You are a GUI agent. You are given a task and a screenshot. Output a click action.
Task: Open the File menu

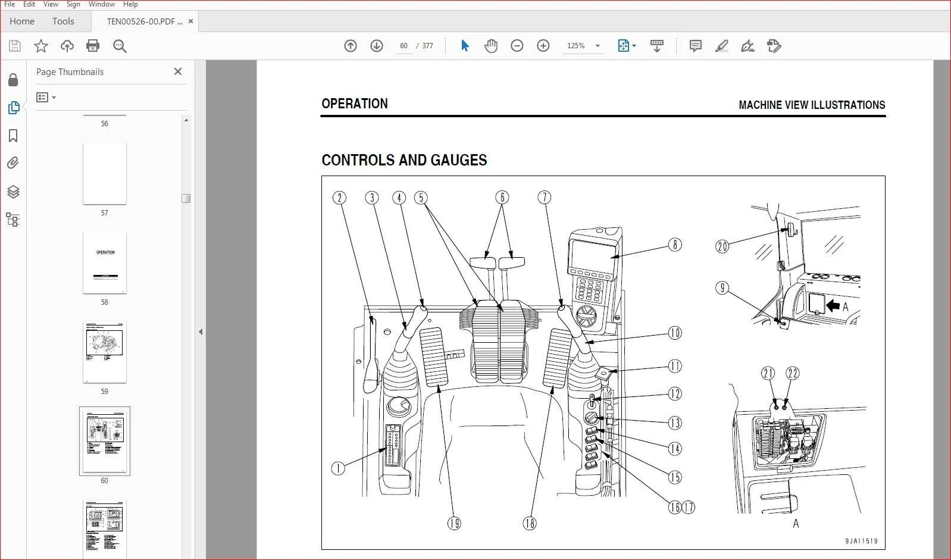pos(10,4)
